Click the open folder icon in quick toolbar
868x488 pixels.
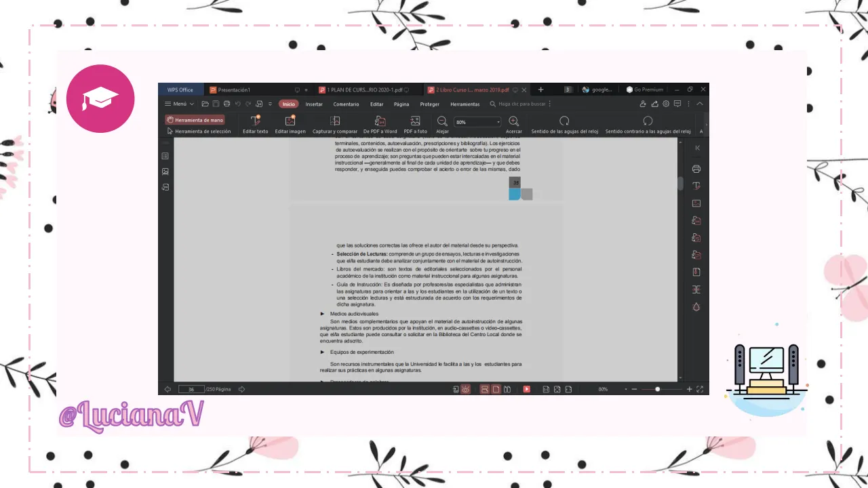[x=205, y=104]
